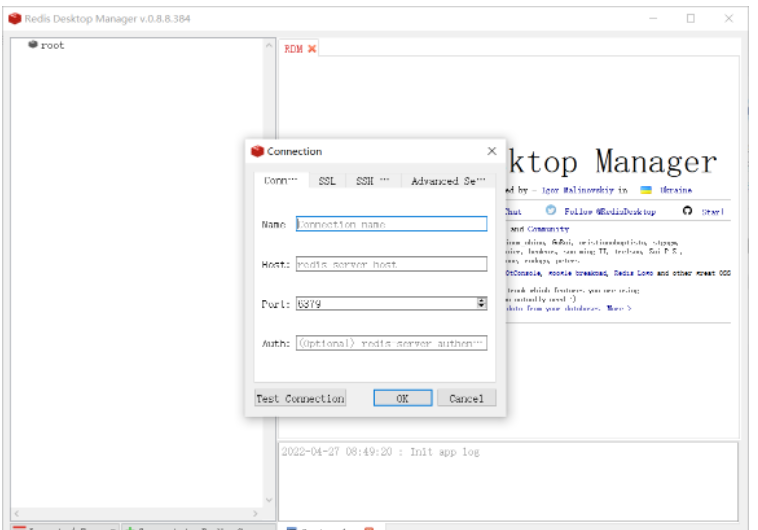Focus the Name connection name field

click(x=391, y=224)
